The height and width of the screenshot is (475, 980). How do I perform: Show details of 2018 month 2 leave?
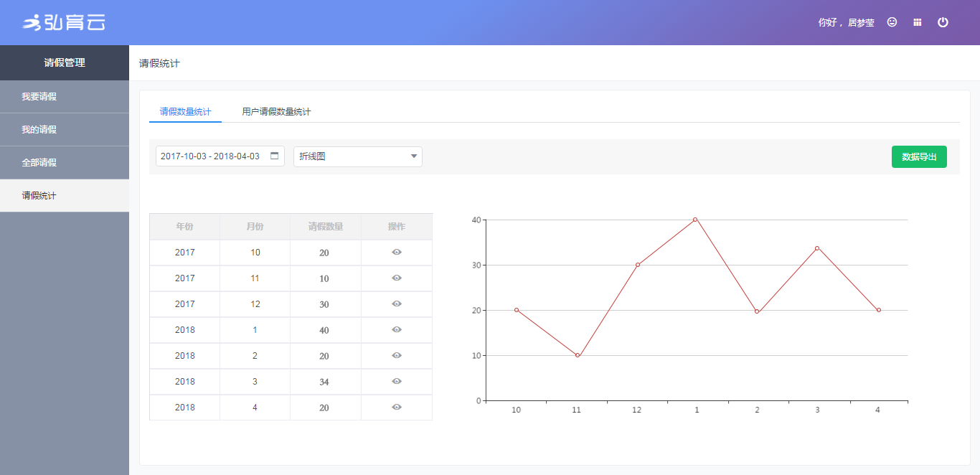pyautogui.click(x=397, y=356)
